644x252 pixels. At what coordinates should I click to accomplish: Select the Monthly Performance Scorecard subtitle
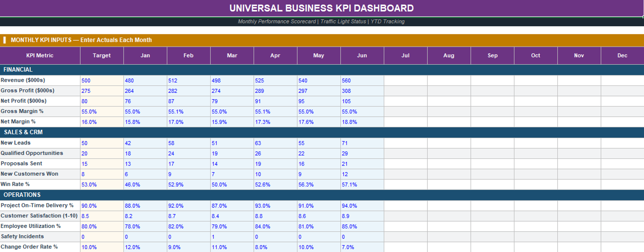tap(321, 22)
